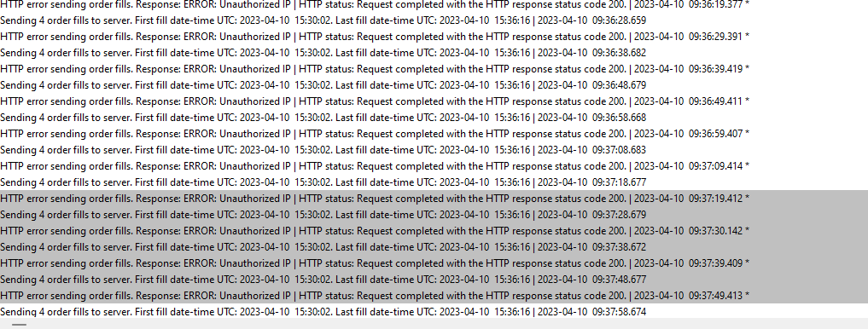Select the HTTP error line timestamped 09:37:09.414
Viewport: 868px width, 329px height.
pyautogui.click(x=434, y=166)
